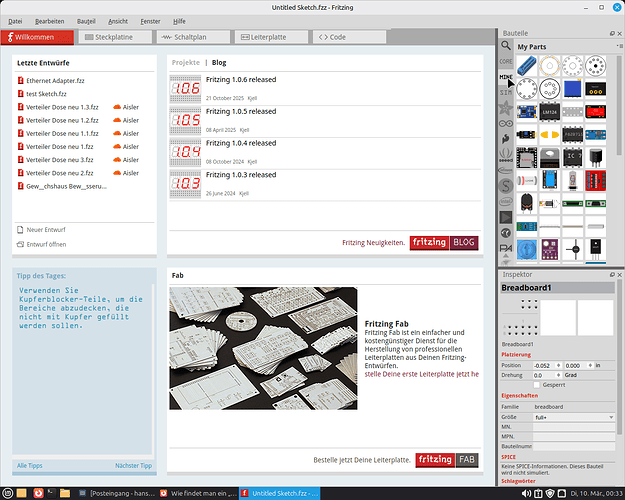
Task: Click the volume icon in system tray
Action: click(x=527, y=494)
